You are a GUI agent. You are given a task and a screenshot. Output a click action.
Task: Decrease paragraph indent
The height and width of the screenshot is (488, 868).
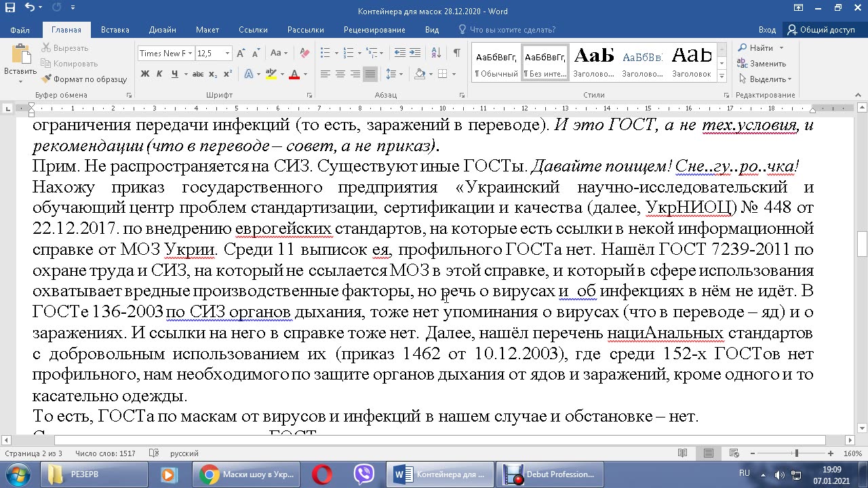pyautogui.click(x=399, y=53)
